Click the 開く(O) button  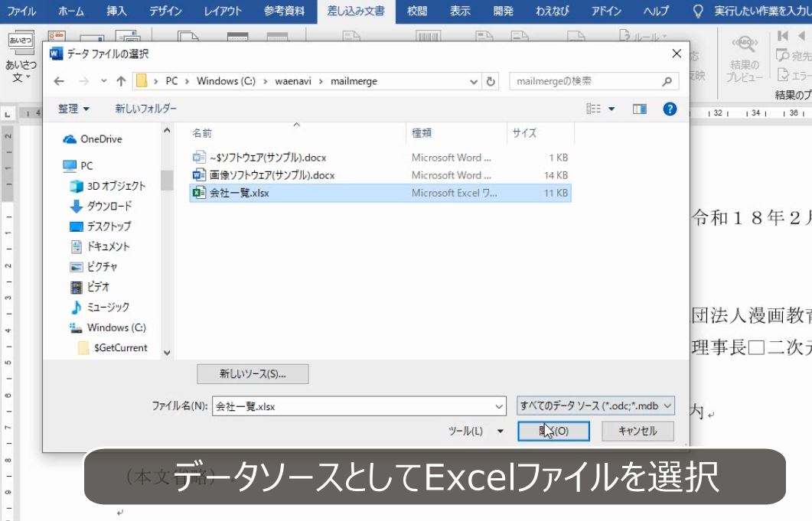tap(553, 431)
